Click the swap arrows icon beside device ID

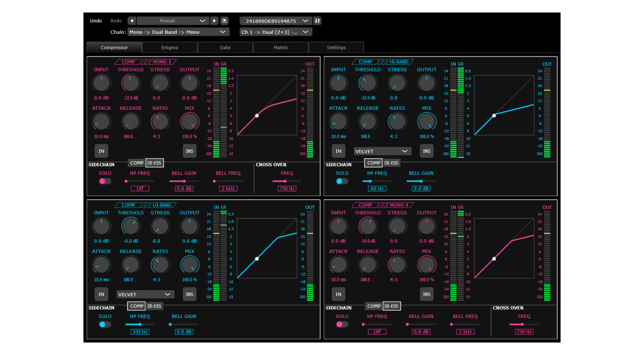317,21
